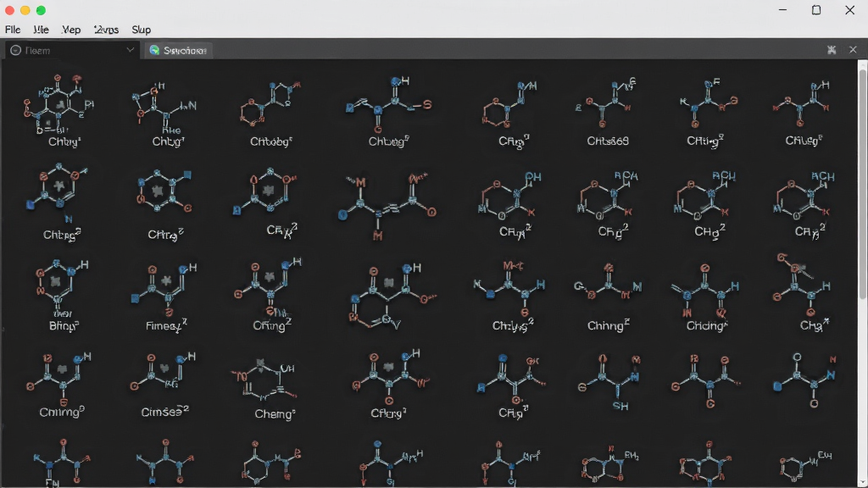Click the Fimegy label text
The image size is (868, 488).
(x=165, y=325)
